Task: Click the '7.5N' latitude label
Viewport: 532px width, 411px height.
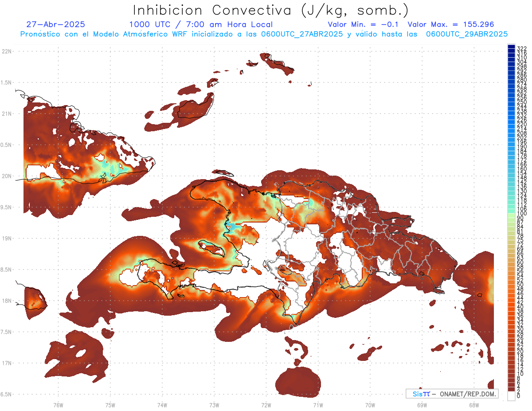Action: 7,332
